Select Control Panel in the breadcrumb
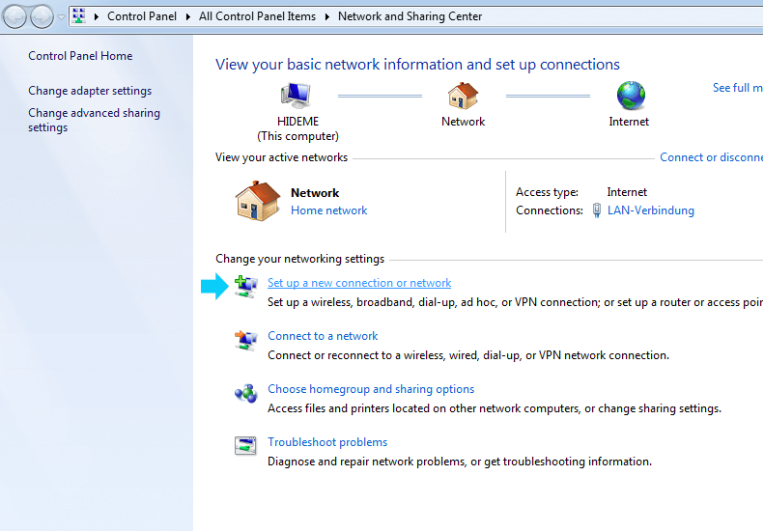Screen dimensions: 764x532 [142, 16]
